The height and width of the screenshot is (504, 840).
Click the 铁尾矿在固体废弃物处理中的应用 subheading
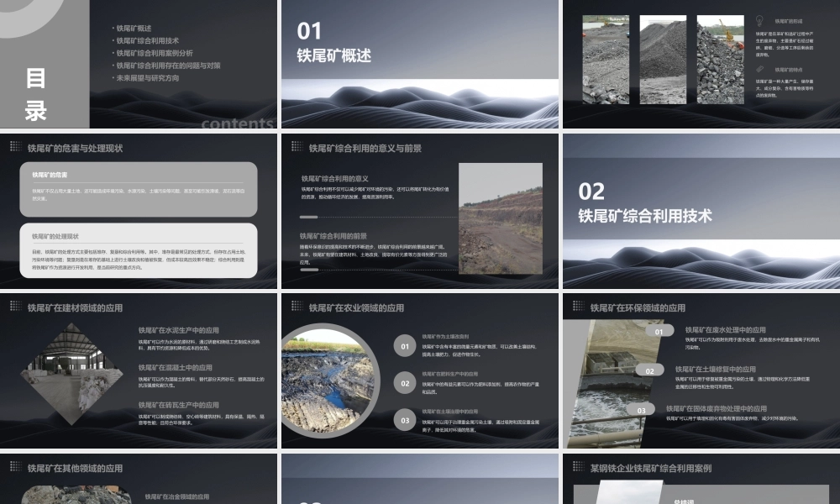pyautogui.click(x=717, y=408)
